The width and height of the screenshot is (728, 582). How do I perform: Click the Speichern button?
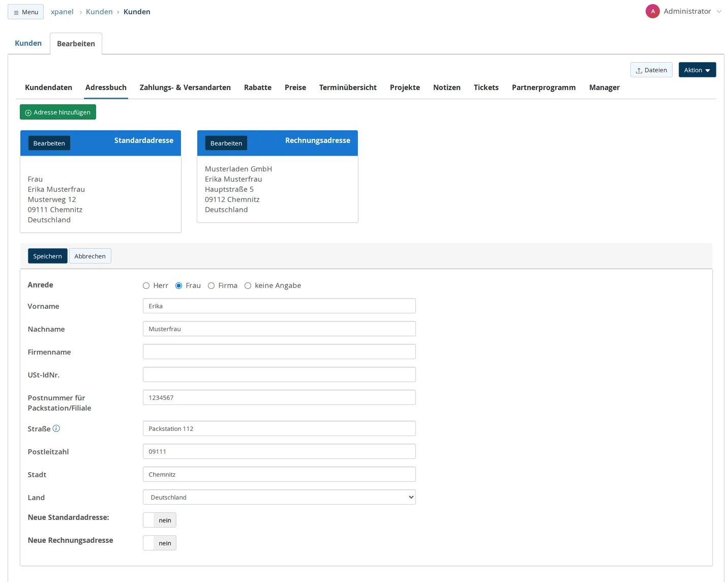[47, 256]
